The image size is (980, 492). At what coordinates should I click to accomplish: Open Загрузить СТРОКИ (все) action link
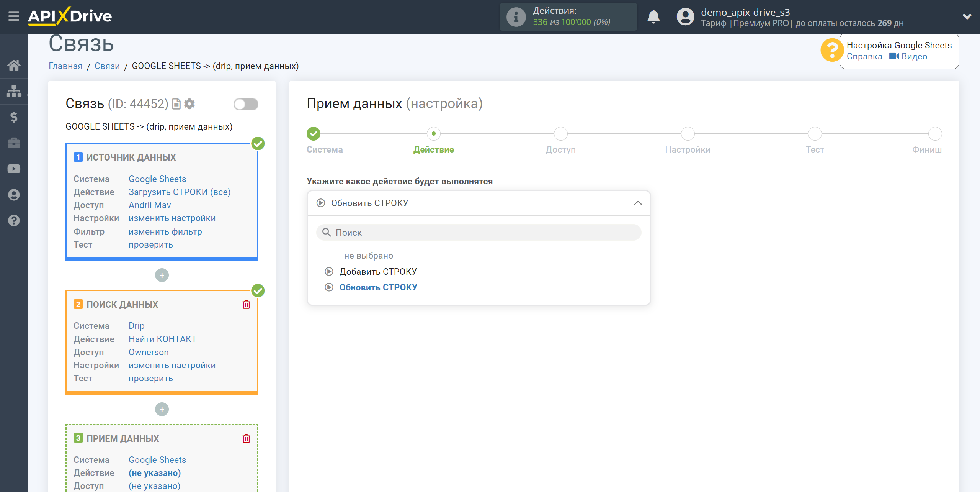click(x=180, y=192)
